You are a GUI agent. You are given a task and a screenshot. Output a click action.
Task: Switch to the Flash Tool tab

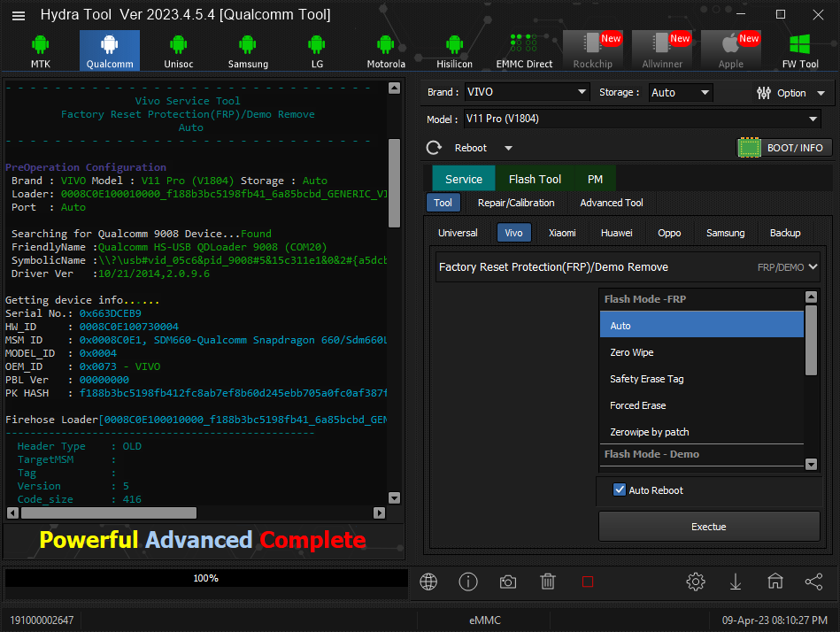535,179
